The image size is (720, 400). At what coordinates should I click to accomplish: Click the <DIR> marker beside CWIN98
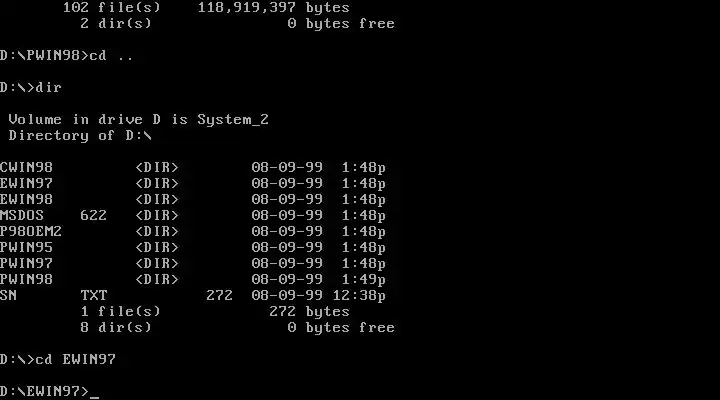[x=157, y=168]
